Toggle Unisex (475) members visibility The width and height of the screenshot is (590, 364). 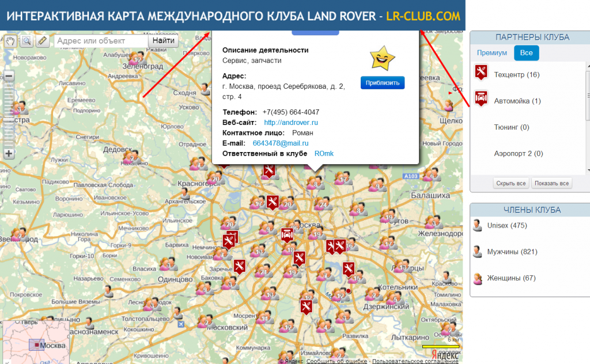coord(501,225)
